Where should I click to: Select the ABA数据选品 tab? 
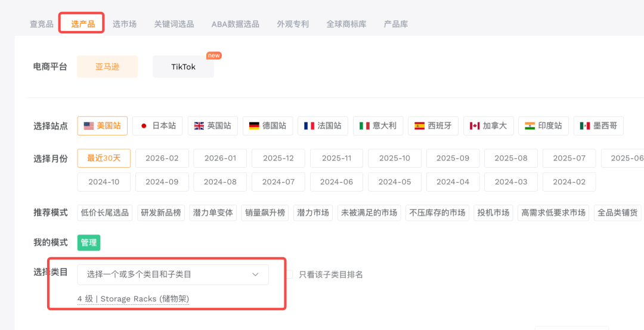236,24
